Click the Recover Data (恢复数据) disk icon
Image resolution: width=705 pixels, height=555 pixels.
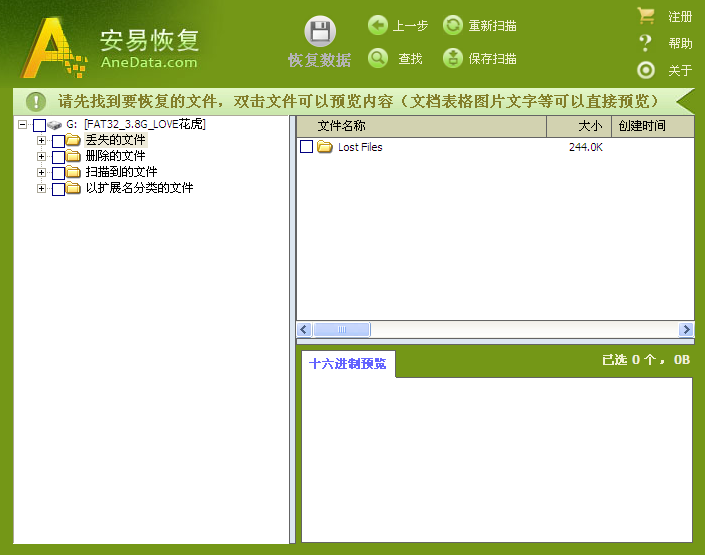[x=319, y=31]
